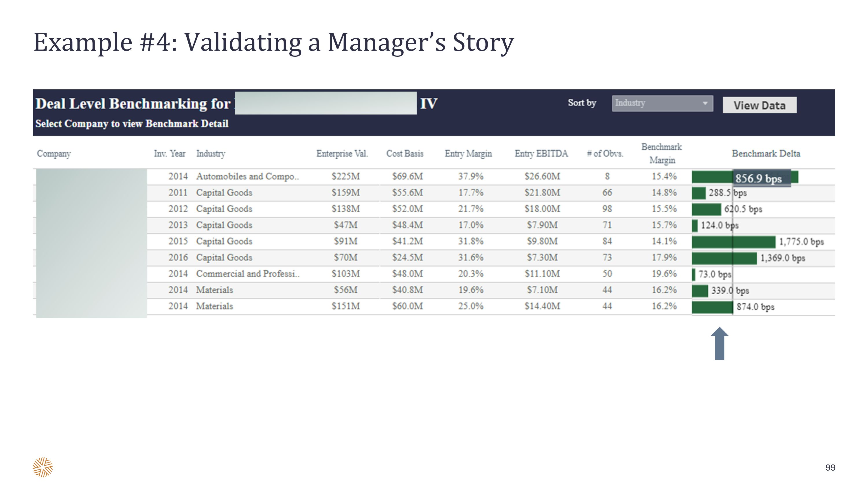The width and height of the screenshot is (868, 488).
Task: Click the # of Obvs. column header
Action: point(605,154)
